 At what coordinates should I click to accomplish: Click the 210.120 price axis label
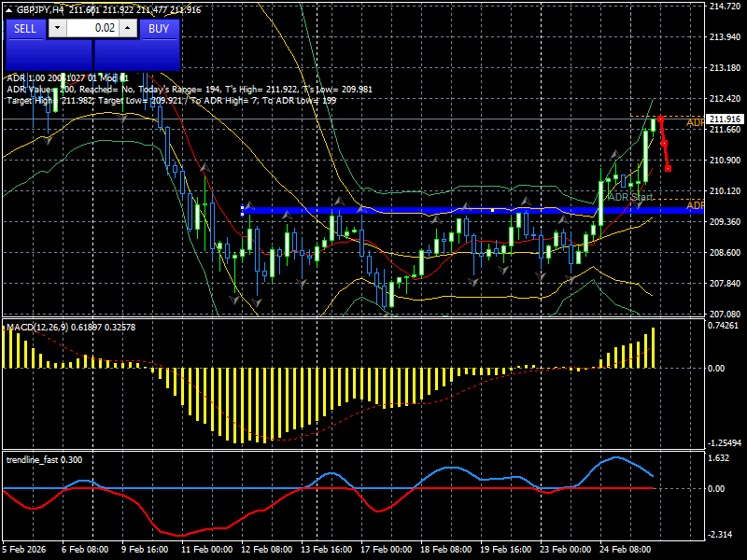point(725,191)
